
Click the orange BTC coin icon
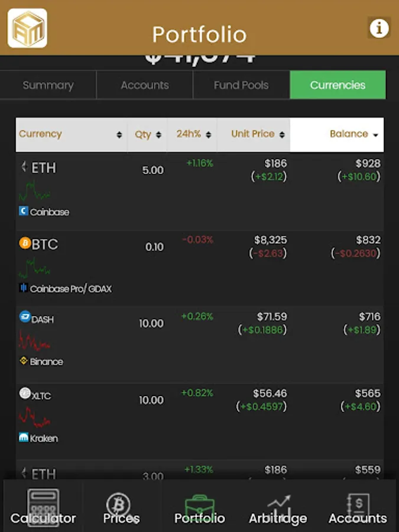(25, 243)
